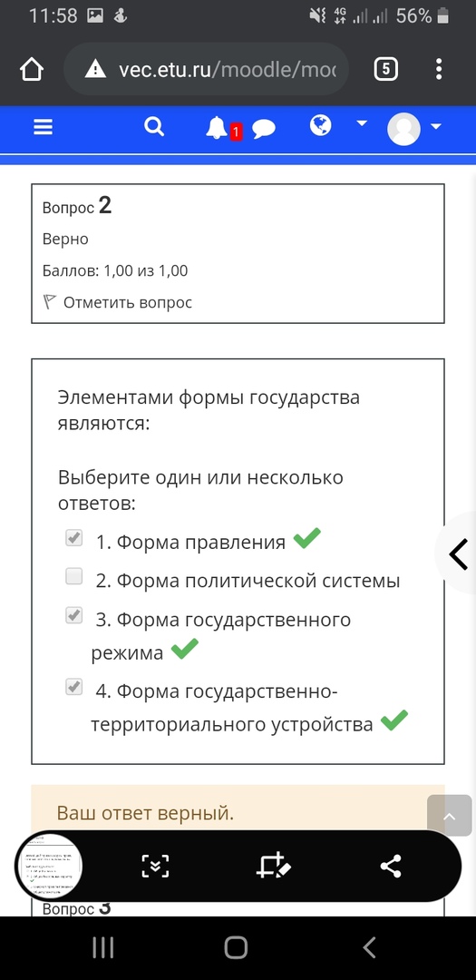Toggle checkbox Форма государственно-территориального устройства

pyautogui.click(x=74, y=688)
